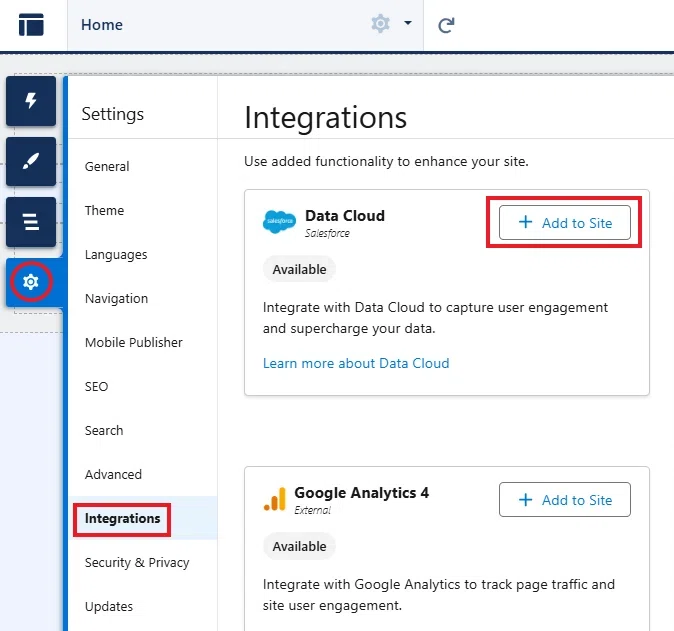Add Google Analytics 4 to the site
The height and width of the screenshot is (631, 674).
pos(565,499)
